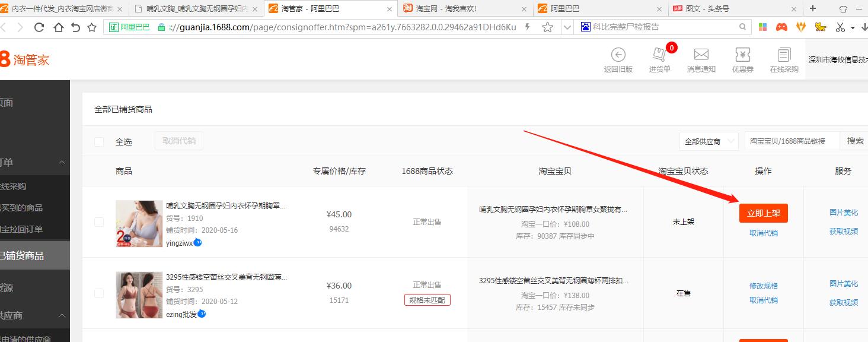Open the 全部供应商 supplier dropdown
The height and width of the screenshot is (342, 868).
pos(709,141)
